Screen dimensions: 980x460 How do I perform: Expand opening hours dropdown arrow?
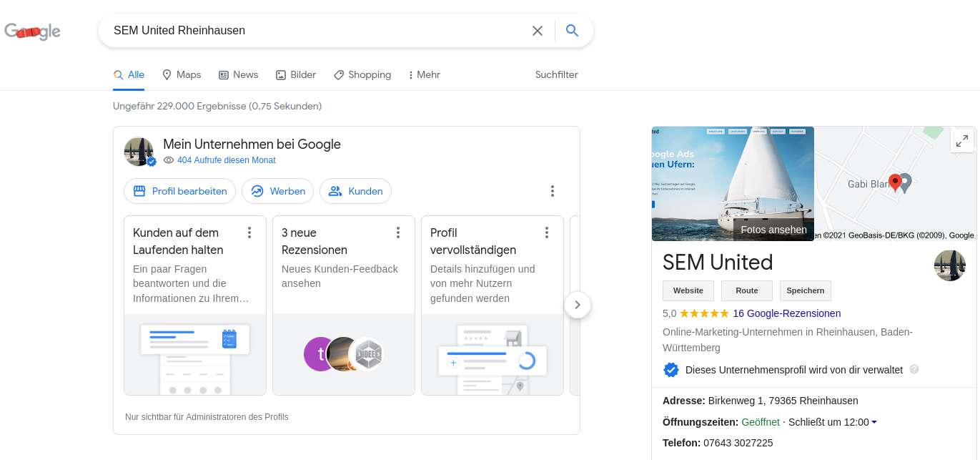click(874, 422)
